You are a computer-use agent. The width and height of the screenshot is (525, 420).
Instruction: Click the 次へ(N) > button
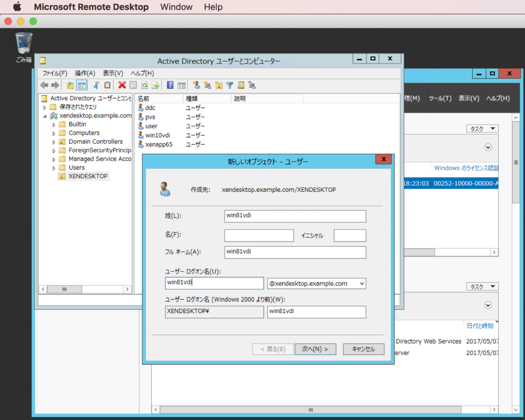click(315, 349)
